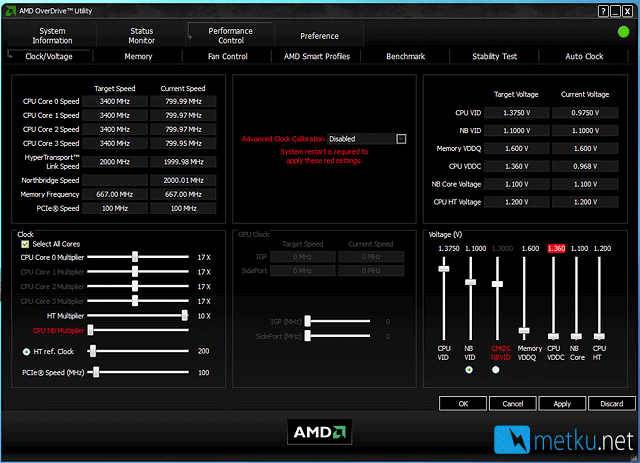Select the Clock/Voltage sub-tab

point(49,56)
